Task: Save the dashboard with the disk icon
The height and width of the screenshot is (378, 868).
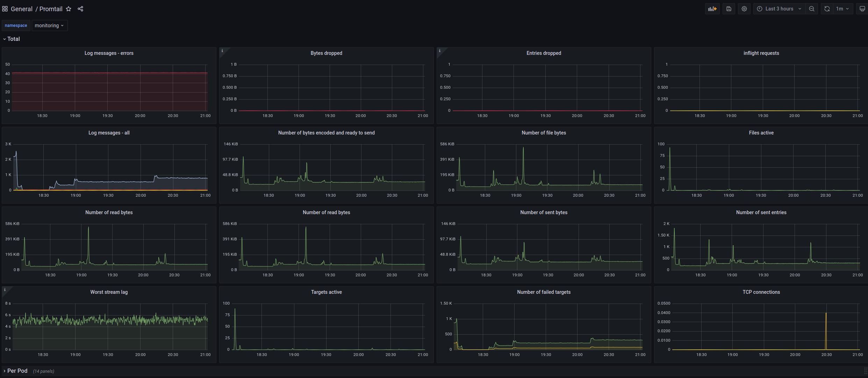Action: 729,9
